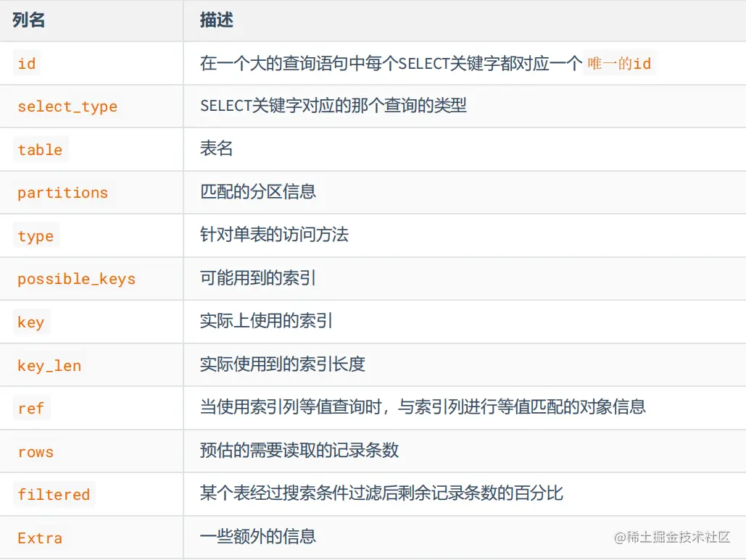
Task: Click the '列名' column header
Action: click(x=28, y=20)
